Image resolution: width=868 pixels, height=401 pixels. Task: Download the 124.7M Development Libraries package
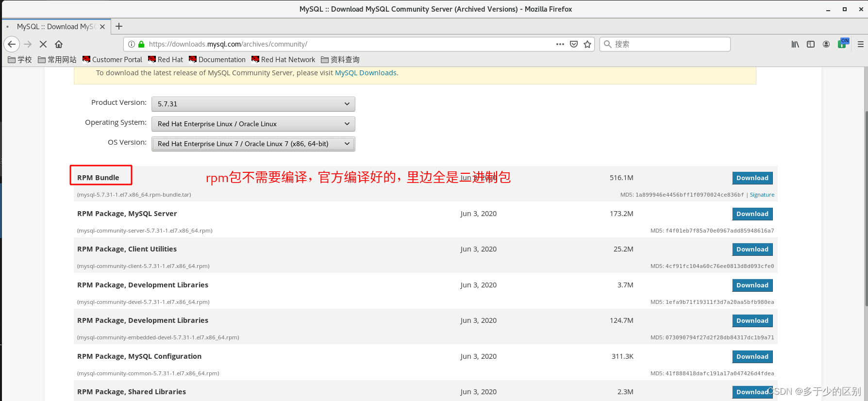click(x=752, y=321)
